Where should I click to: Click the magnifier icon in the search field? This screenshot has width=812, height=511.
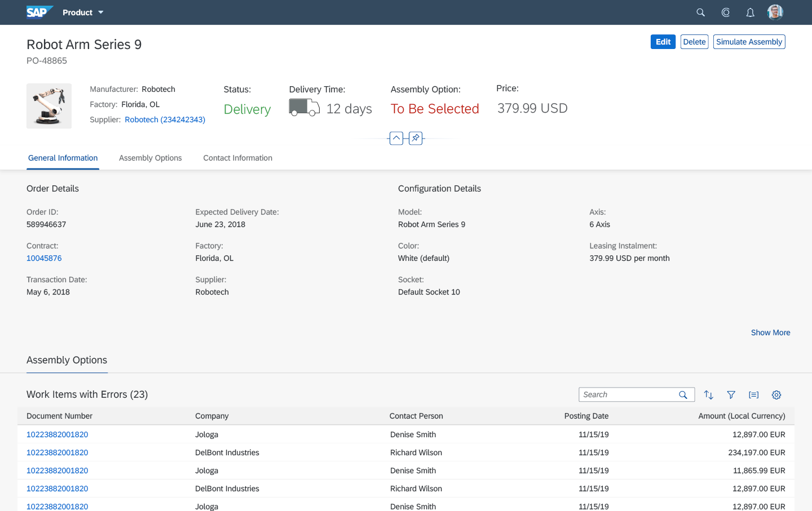(x=683, y=395)
